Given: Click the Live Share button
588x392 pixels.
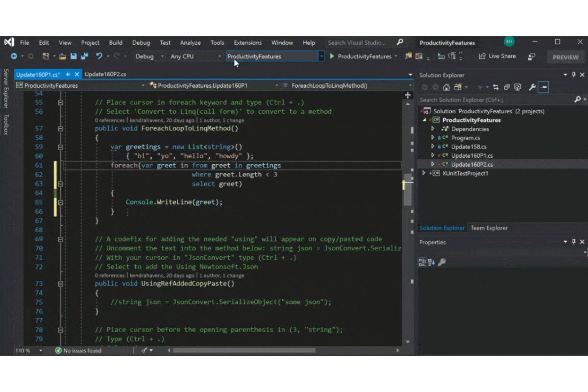Looking at the screenshot, I should 497,56.
